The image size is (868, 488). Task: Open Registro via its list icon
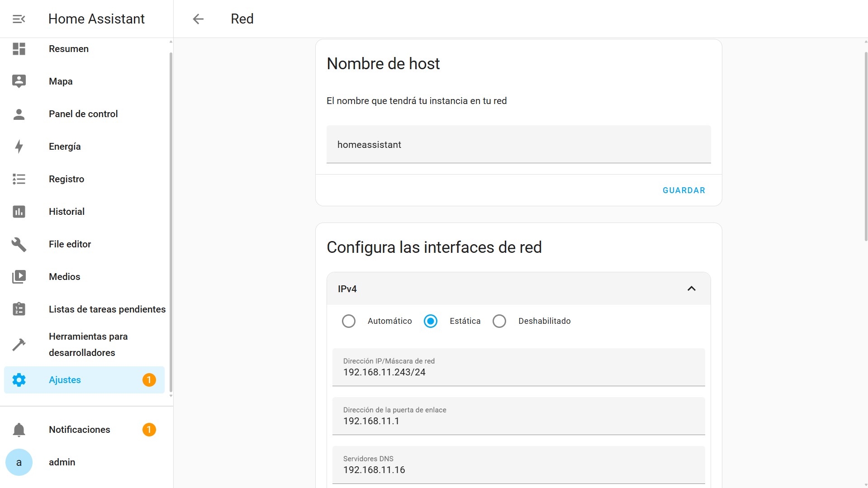coord(19,179)
